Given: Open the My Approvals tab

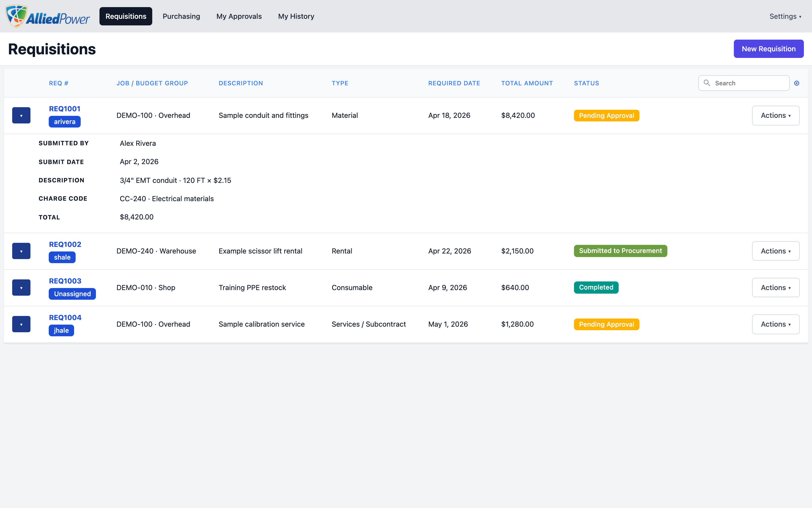Looking at the screenshot, I should tap(239, 16).
